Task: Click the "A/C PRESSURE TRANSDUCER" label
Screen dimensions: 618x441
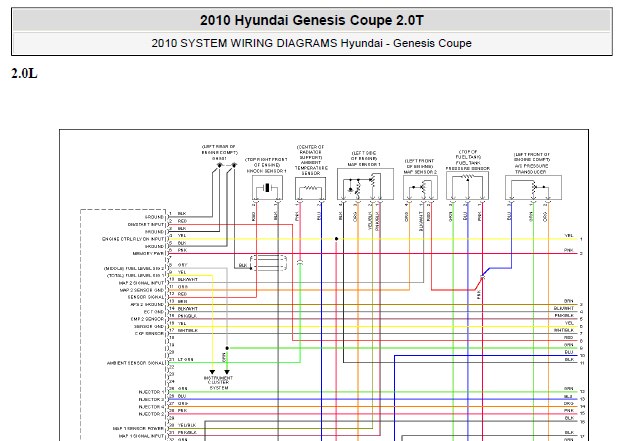Action: (x=532, y=169)
